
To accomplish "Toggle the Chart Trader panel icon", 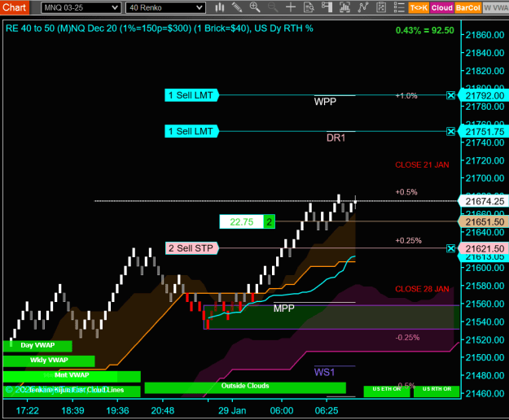I will pyautogui.click(x=327, y=7).
